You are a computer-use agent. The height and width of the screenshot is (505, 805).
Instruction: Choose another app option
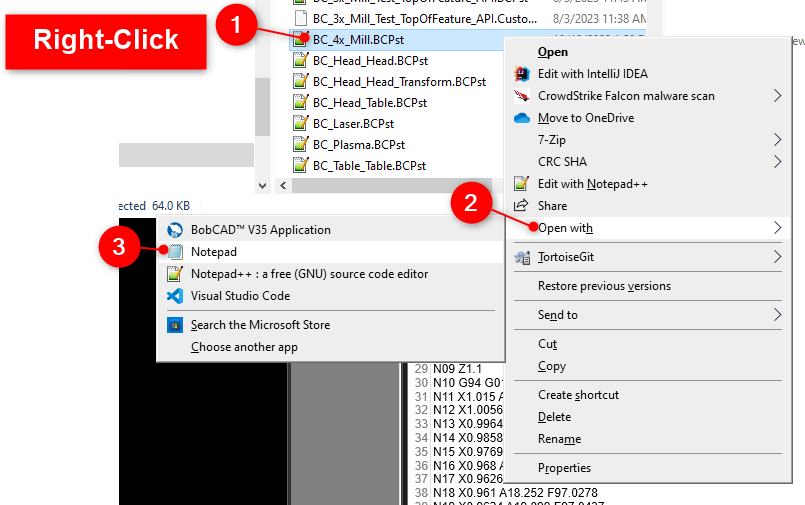coord(244,347)
